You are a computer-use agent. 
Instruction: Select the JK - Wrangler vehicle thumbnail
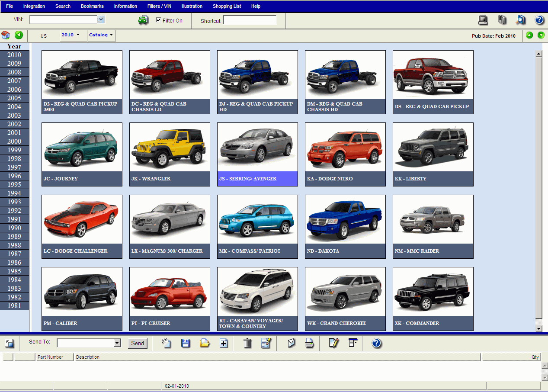(x=170, y=154)
